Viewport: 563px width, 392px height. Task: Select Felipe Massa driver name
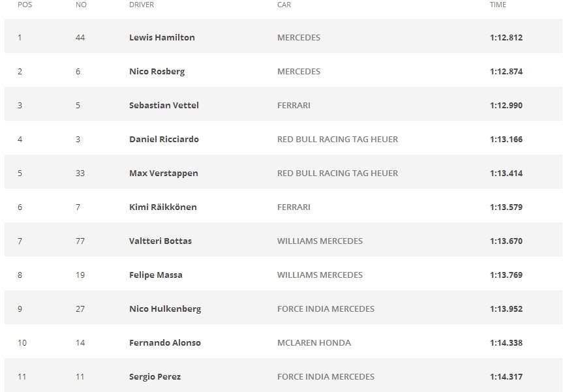point(156,275)
